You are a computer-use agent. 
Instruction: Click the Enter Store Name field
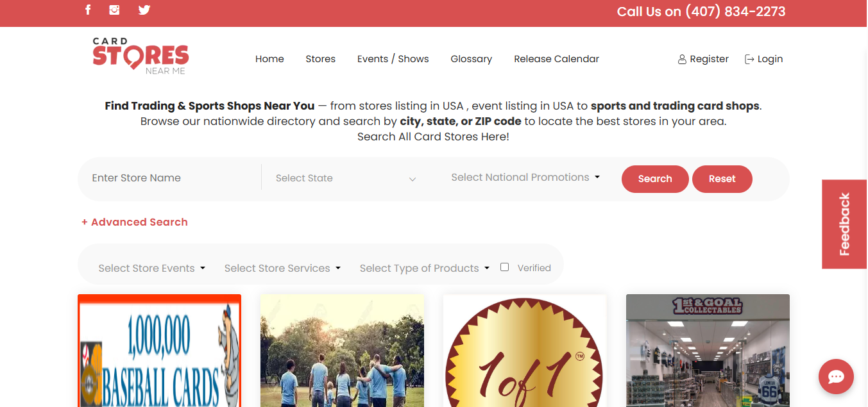pos(170,178)
